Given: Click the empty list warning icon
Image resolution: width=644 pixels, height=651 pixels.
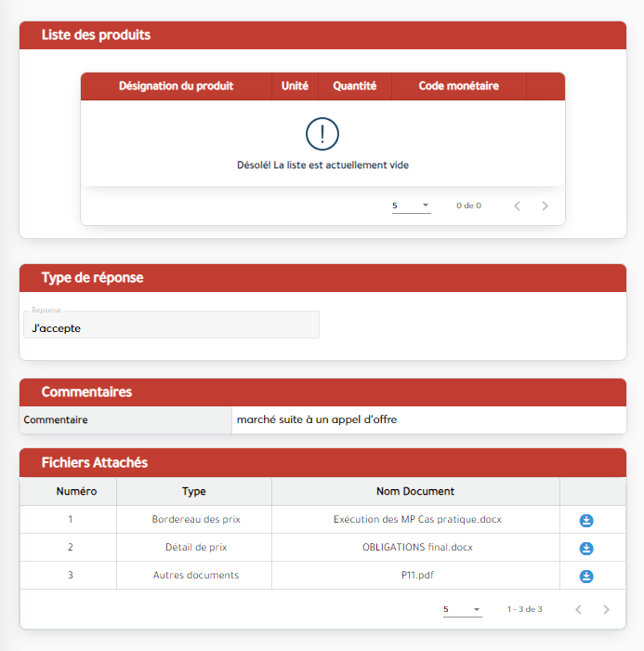Looking at the screenshot, I should tap(322, 134).
